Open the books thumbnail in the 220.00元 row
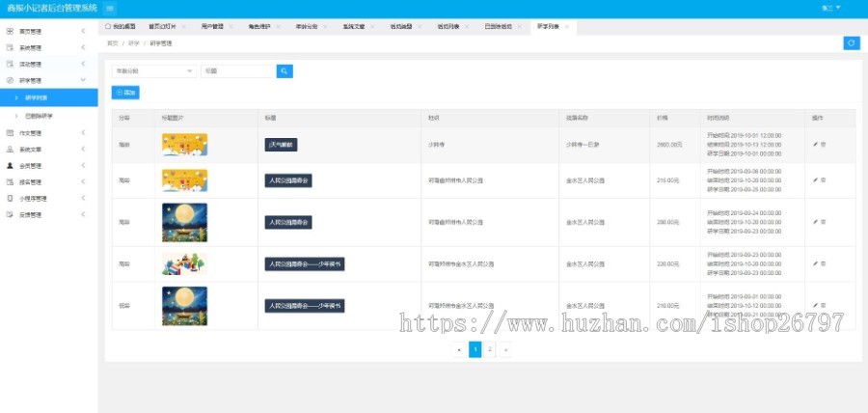This screenshot has width=868, height=413. tap(185, 264)
